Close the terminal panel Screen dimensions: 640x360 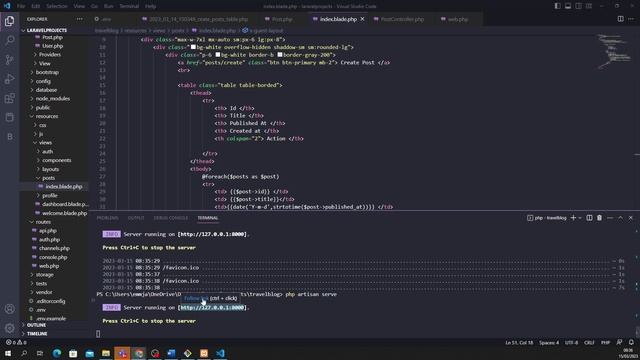click(631, 218)
